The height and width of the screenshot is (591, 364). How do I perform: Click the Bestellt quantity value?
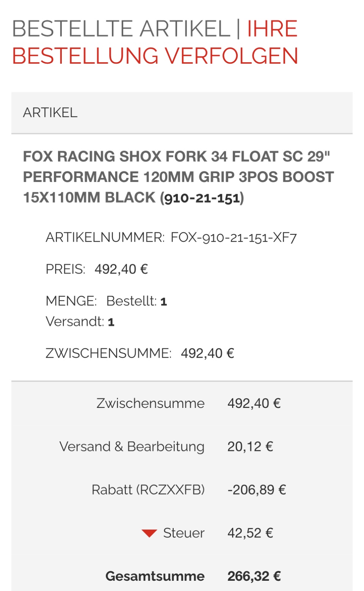click(163, 301)
